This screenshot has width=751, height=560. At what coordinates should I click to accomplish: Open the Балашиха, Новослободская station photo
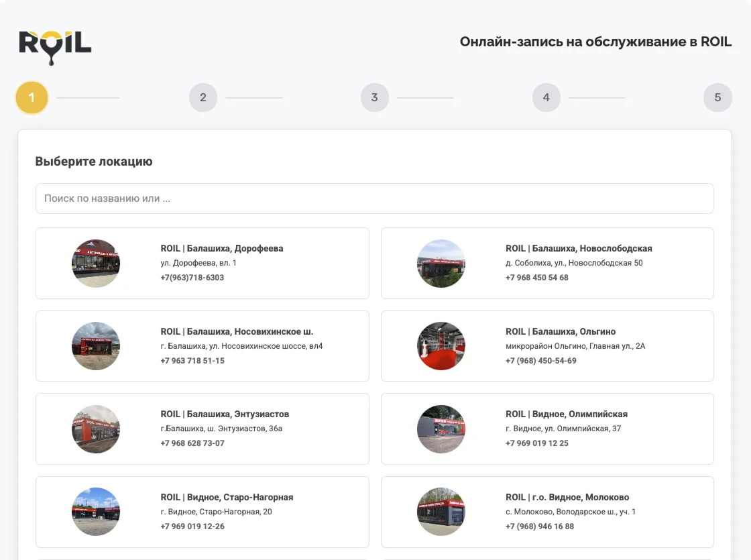click(441, 264)
